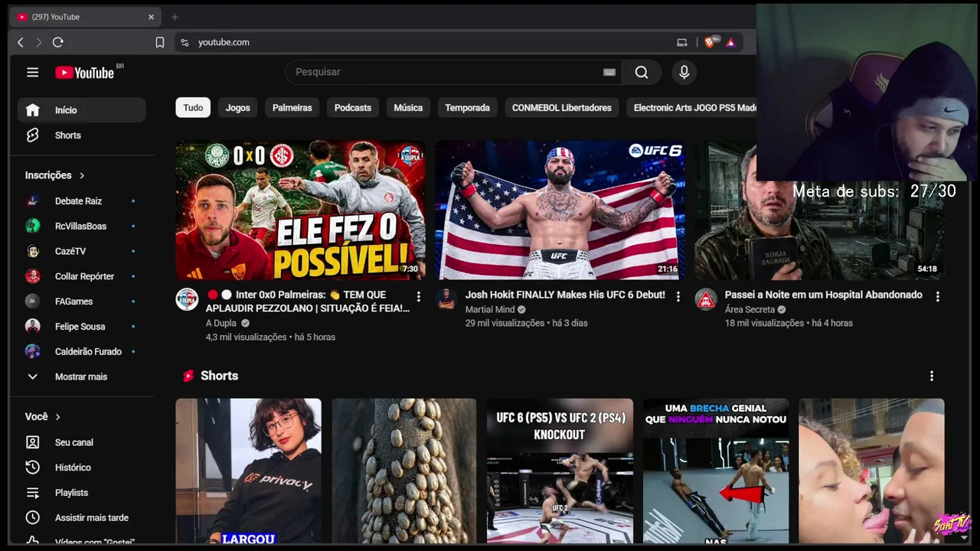Select the CONMEBOL Libertadores chip
Viewport: 980px width, 551px height.
[x=562, y=108]
